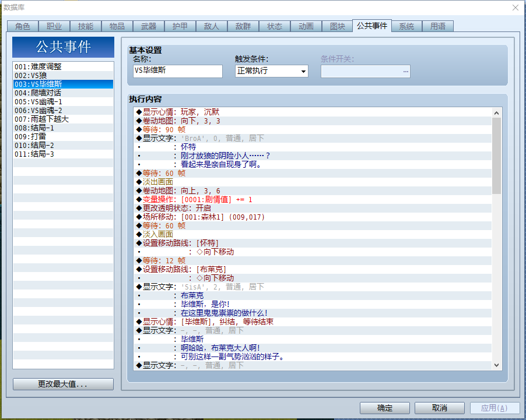Screen dimensions: 526x420
Task: Select the 等待: 12 帧 command
Action: coord(313,260)
